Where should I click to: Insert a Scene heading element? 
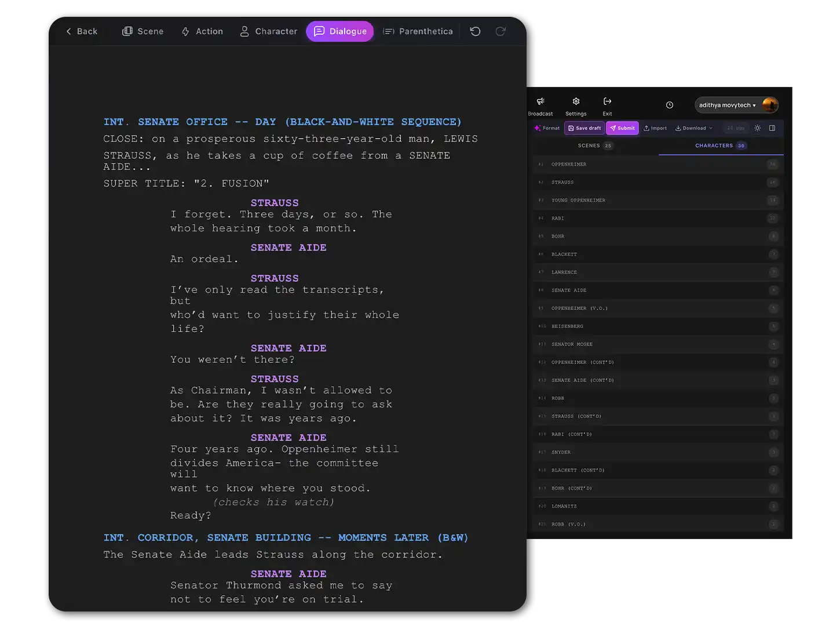pos(143,31)
